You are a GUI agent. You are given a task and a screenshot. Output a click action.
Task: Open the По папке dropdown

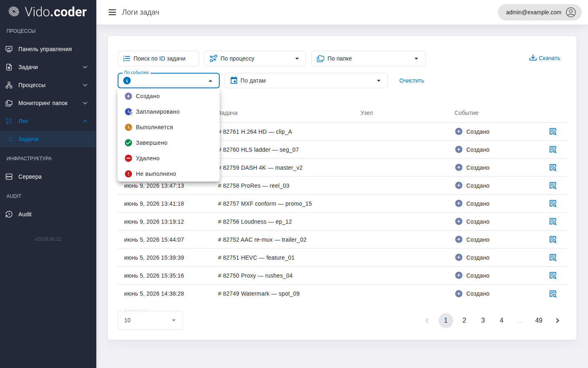click(368, 58)
